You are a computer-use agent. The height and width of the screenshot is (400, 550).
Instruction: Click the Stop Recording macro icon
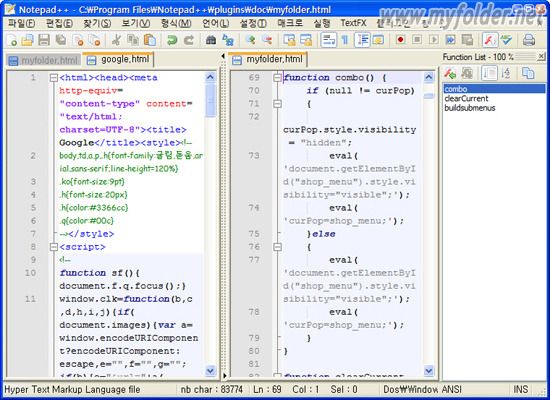point(417,40)
